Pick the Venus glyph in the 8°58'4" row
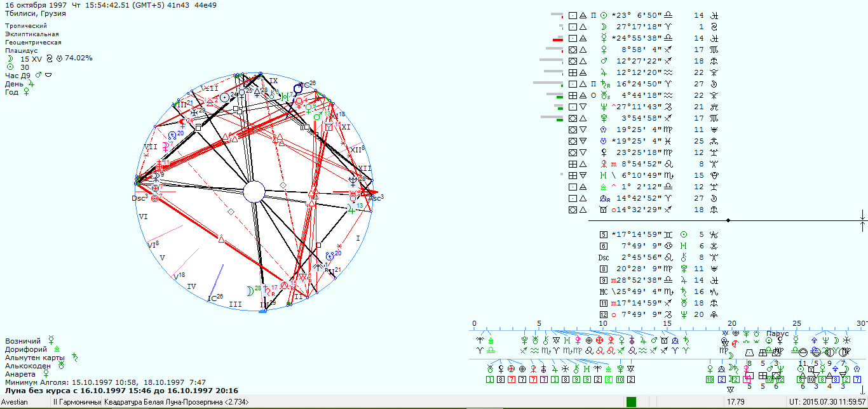The height and width of the screenshot is (409, 868). click(x=604, y=50)
